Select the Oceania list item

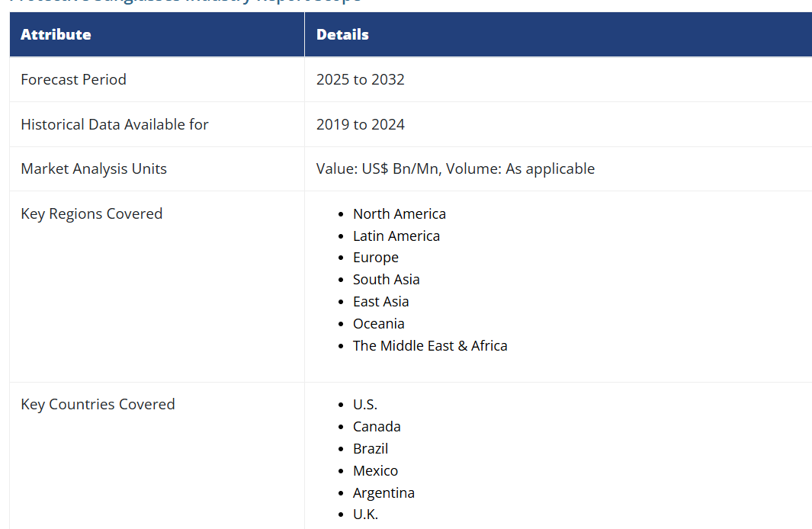(378, 324)
